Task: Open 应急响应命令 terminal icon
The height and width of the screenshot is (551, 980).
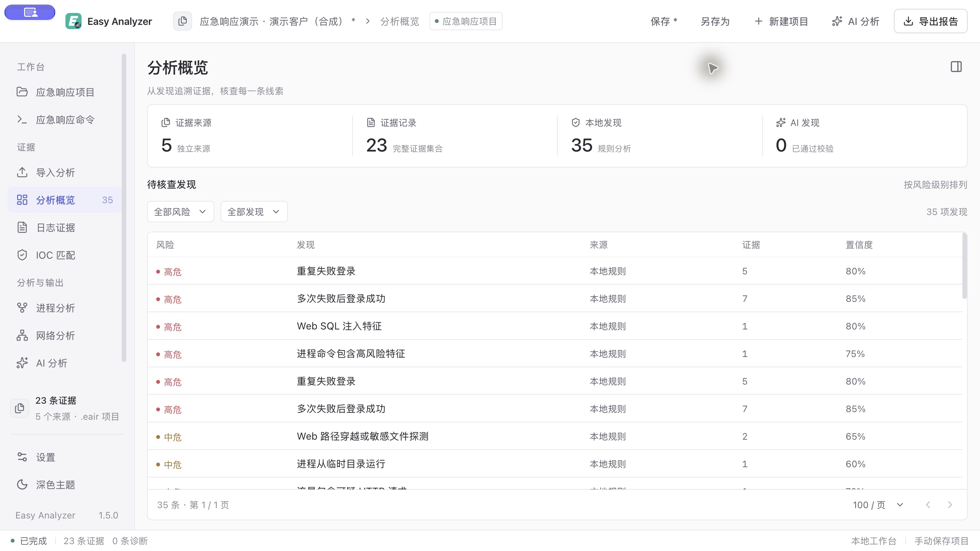Action: [22, 119]
